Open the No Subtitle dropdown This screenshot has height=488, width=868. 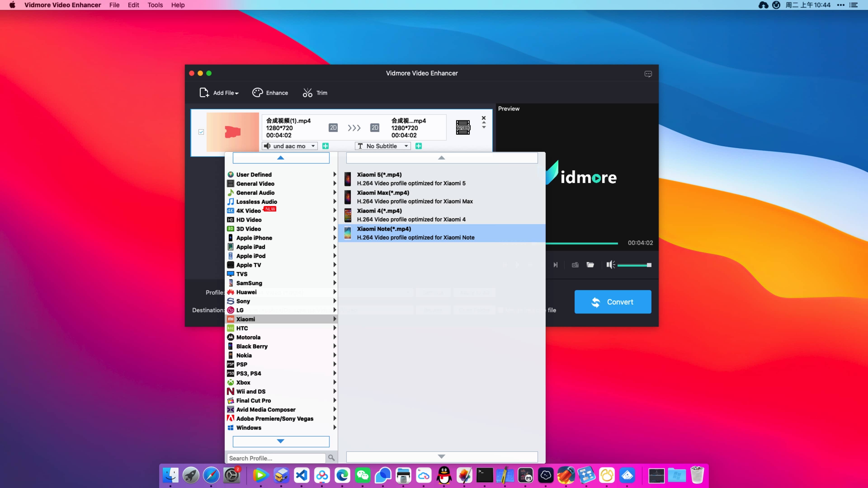pyautogui.click(x=382, y=146)
